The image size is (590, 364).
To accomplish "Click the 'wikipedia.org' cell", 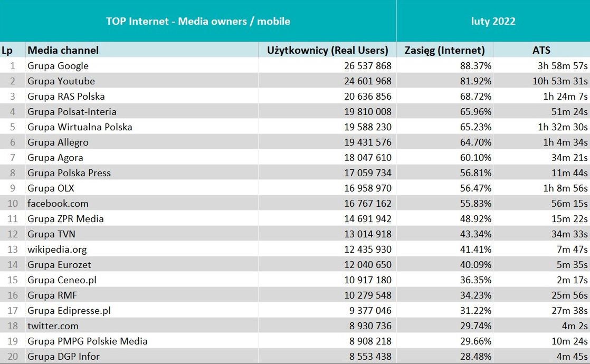I will [x=57, y=250].
